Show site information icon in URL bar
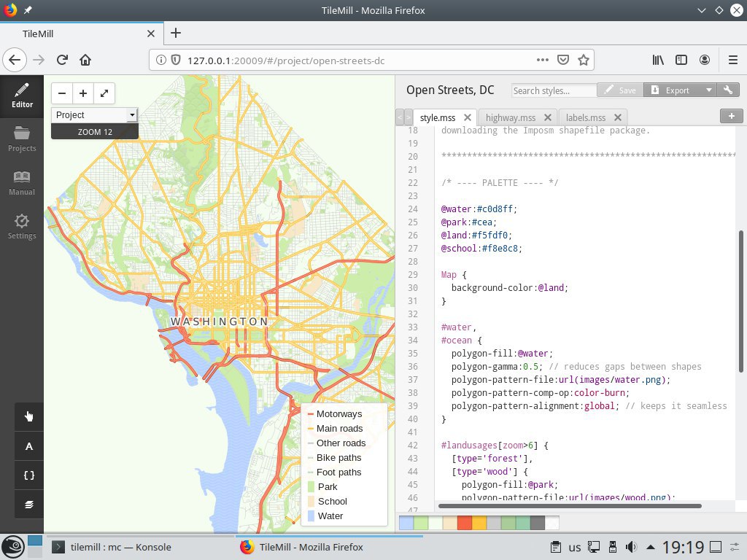Viewport: 747px width, 560px height. pyautogui.click(x=161, y=60)
